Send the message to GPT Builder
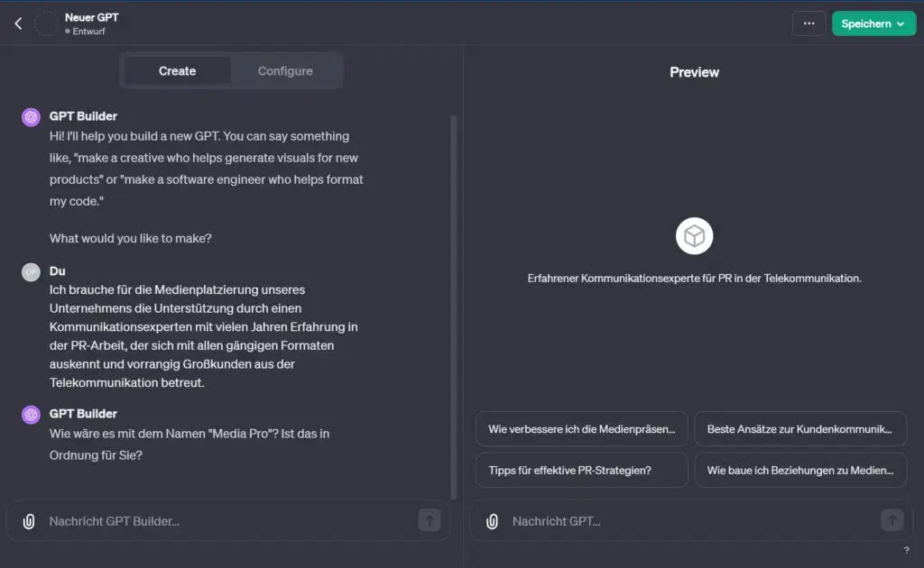This screenshot has height=568, width=924. tap(430, 520)
